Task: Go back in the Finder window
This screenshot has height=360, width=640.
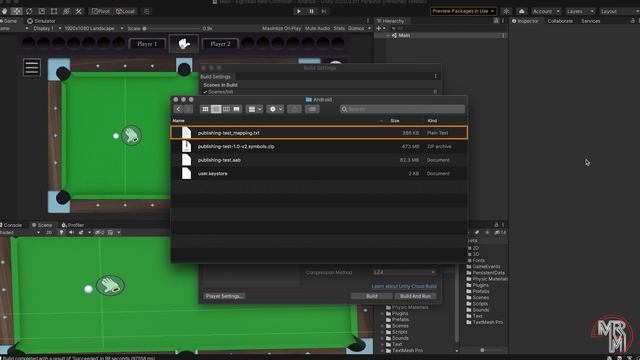Action: (178, 109)
